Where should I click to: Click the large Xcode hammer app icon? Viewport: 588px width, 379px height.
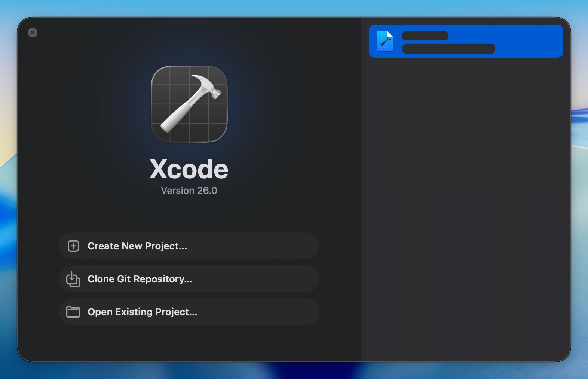pos(189,104)
